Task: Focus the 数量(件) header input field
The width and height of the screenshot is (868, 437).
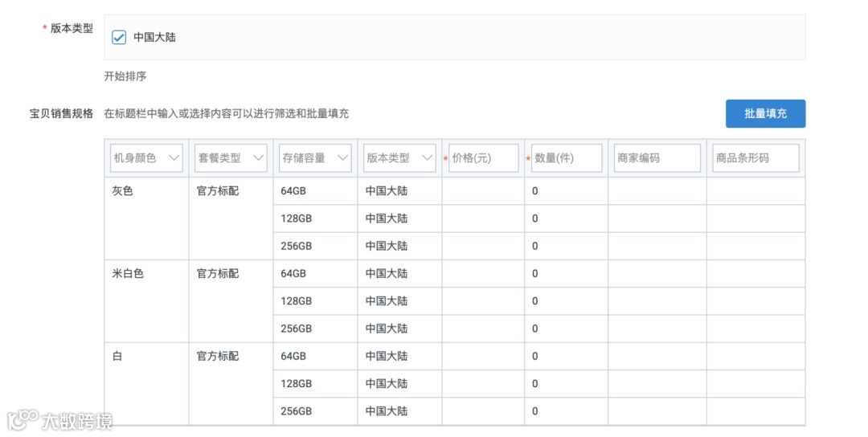Action: coord(567,158)
